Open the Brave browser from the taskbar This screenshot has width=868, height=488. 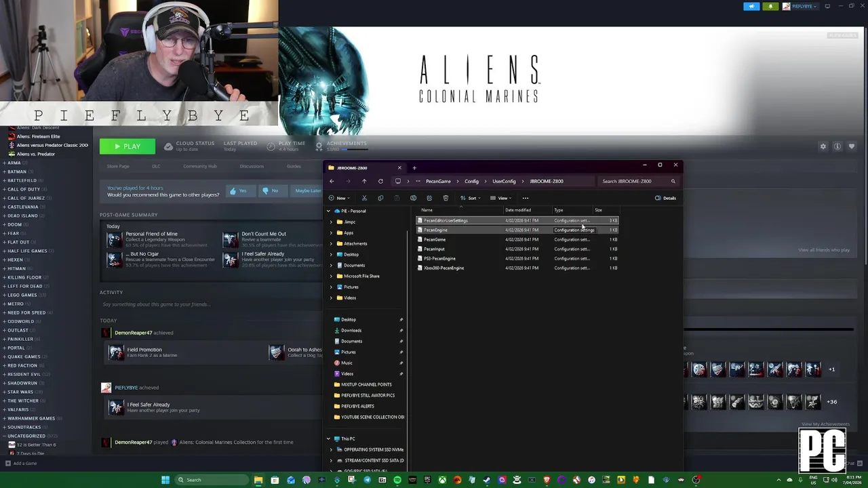pos(547,480)
